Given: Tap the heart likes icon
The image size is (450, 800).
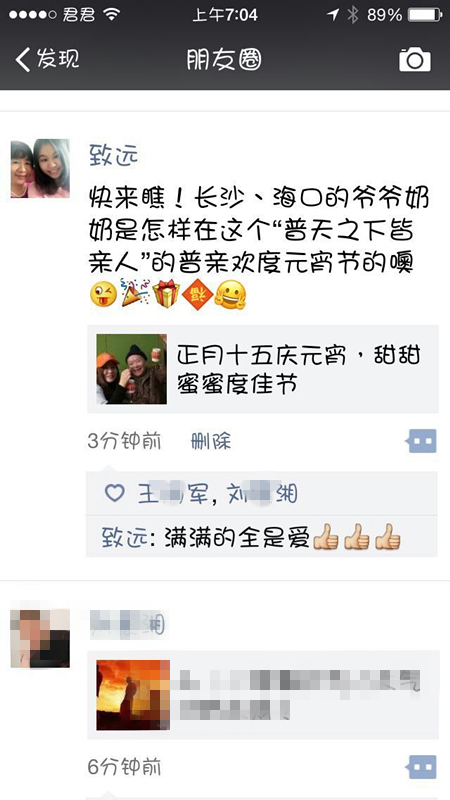Looking at the screenshot, I should click(x=114, y=493).
